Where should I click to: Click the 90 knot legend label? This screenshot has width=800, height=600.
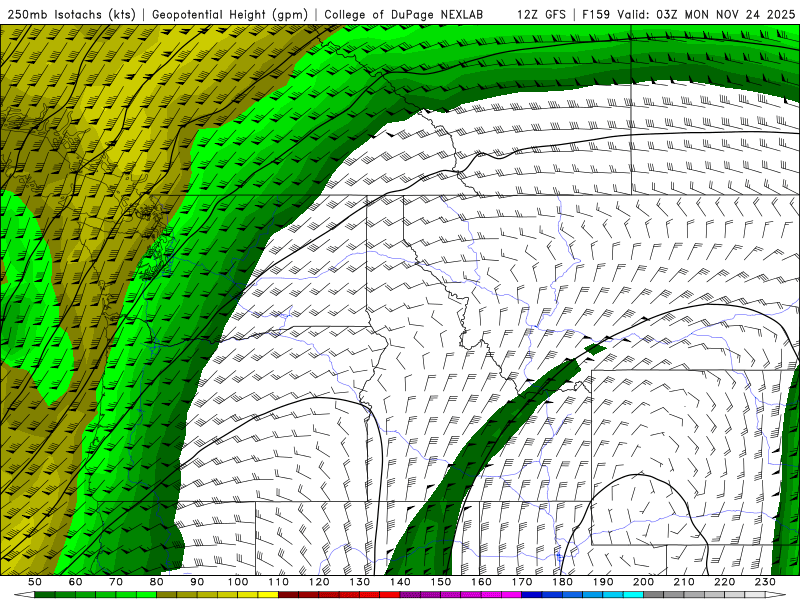(x=197, y=582)
